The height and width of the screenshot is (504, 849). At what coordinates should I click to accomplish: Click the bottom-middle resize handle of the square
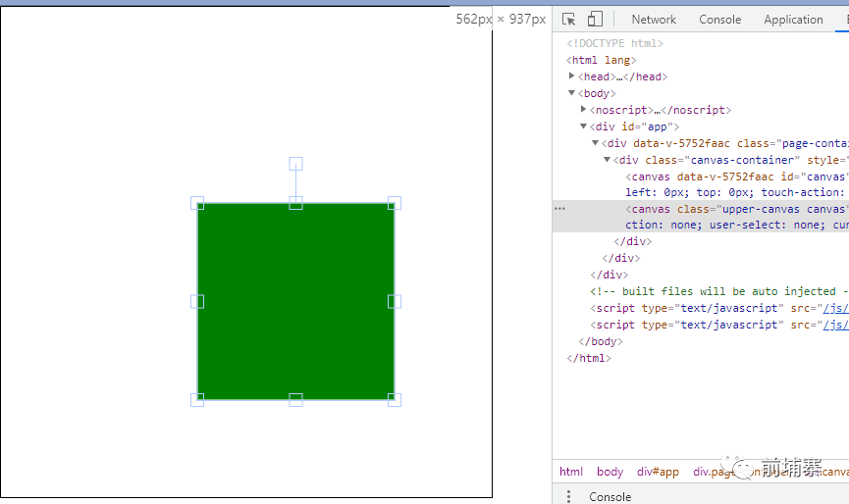tap(295, 399)
